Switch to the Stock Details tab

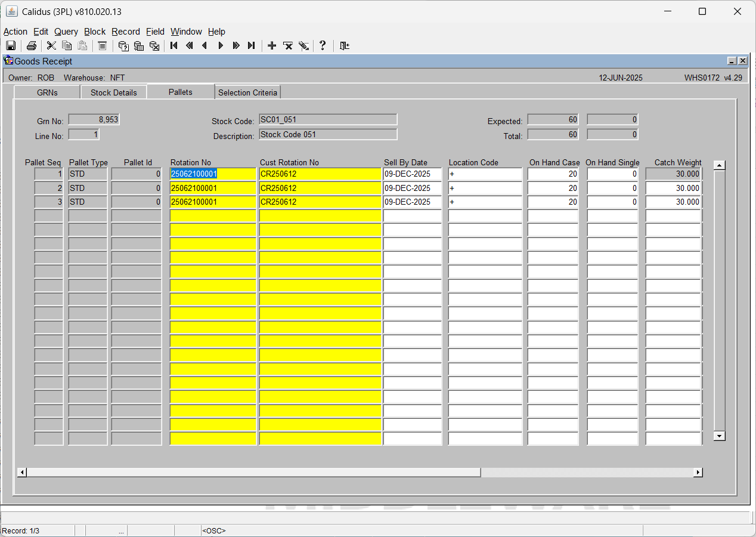click(x=114, y=92)
